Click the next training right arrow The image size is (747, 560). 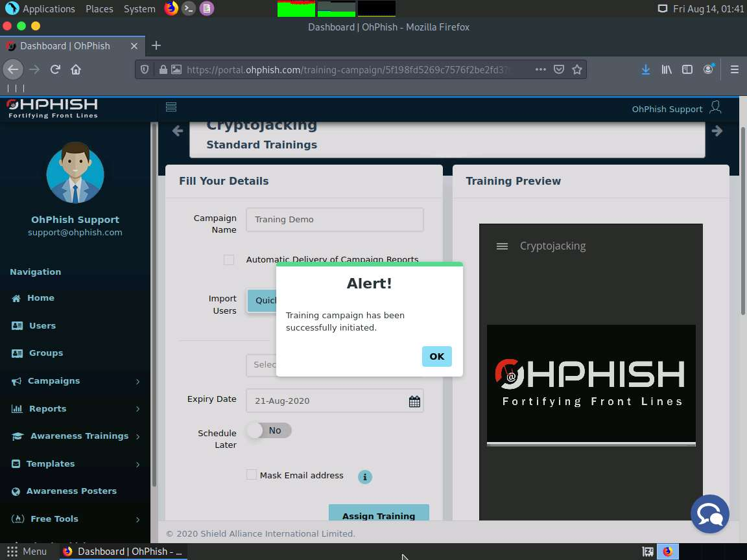(x=717, y=130)
